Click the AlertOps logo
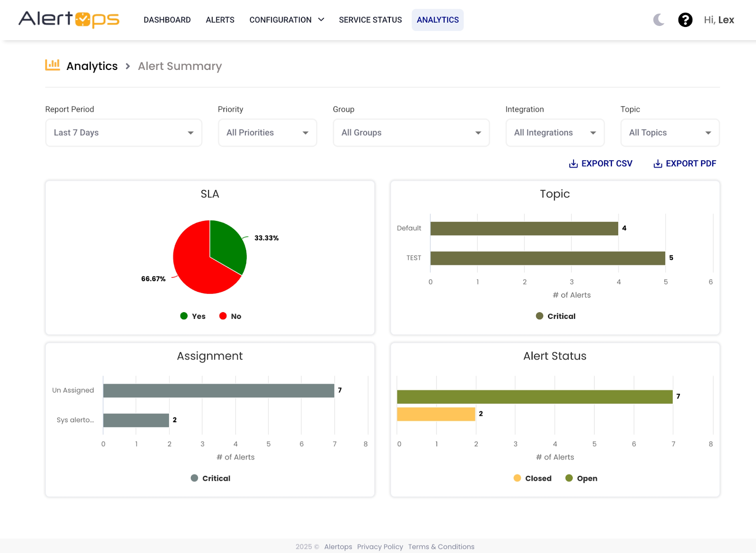 (69, 19)
